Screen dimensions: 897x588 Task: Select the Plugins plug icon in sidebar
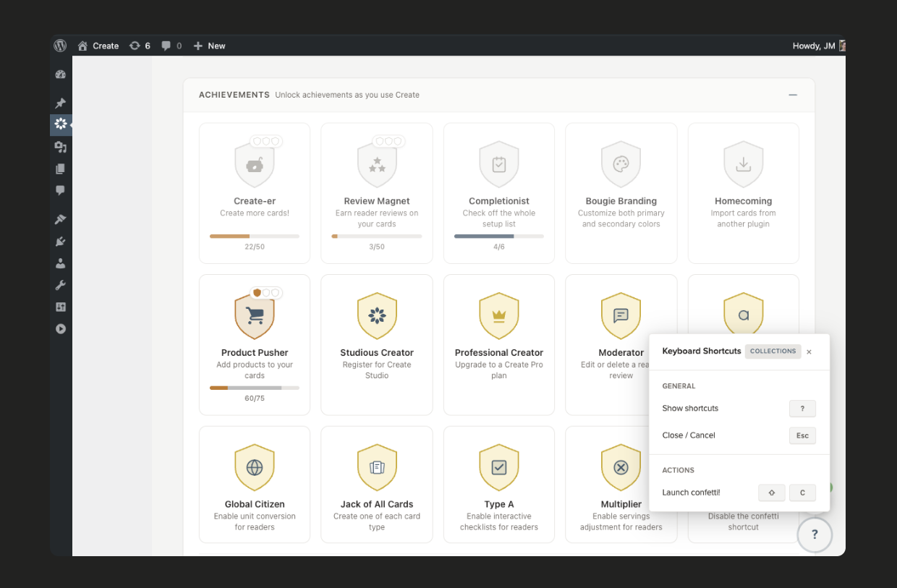click(61, 240)
